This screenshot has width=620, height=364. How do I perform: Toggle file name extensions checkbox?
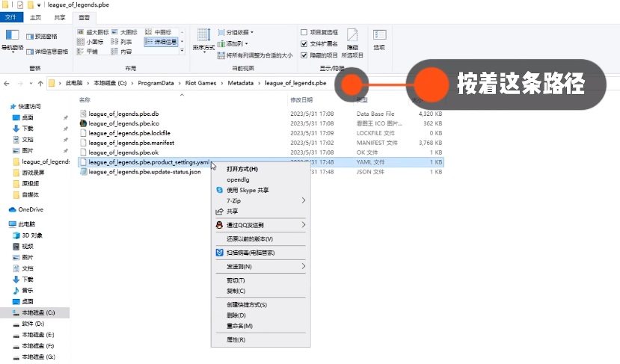click(x=319, y=43)
